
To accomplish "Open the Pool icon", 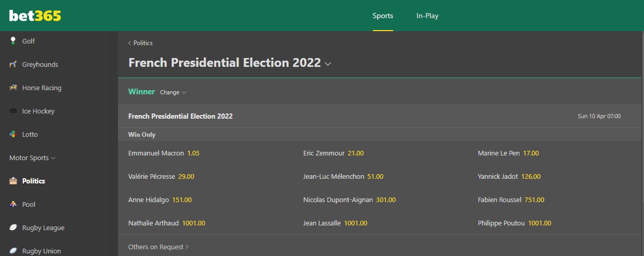I will (13, 204).
